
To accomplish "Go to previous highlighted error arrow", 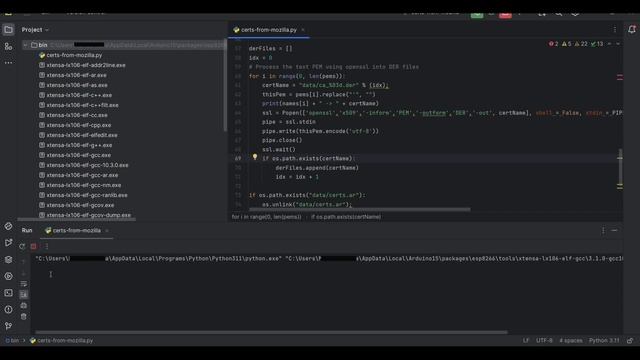I will 609,44.
